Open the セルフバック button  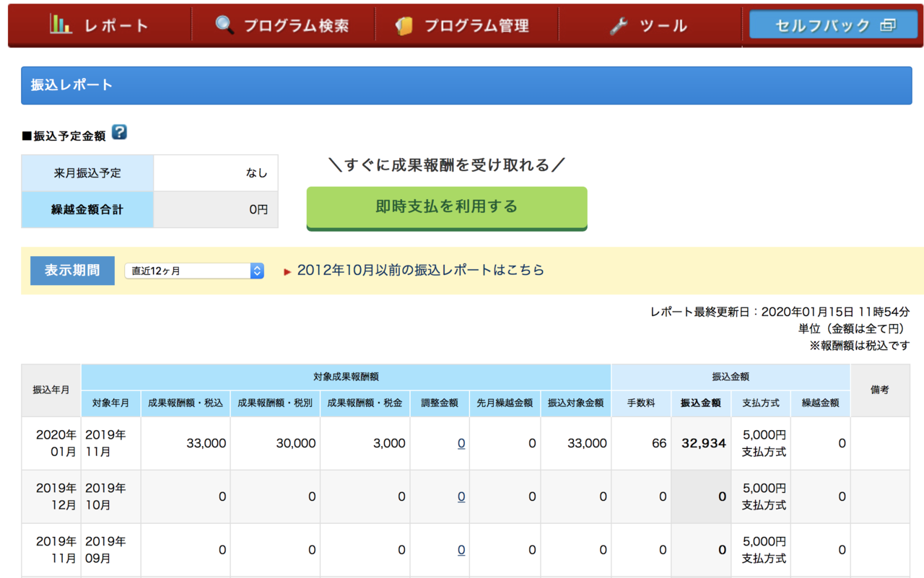(x=834, y=25)
